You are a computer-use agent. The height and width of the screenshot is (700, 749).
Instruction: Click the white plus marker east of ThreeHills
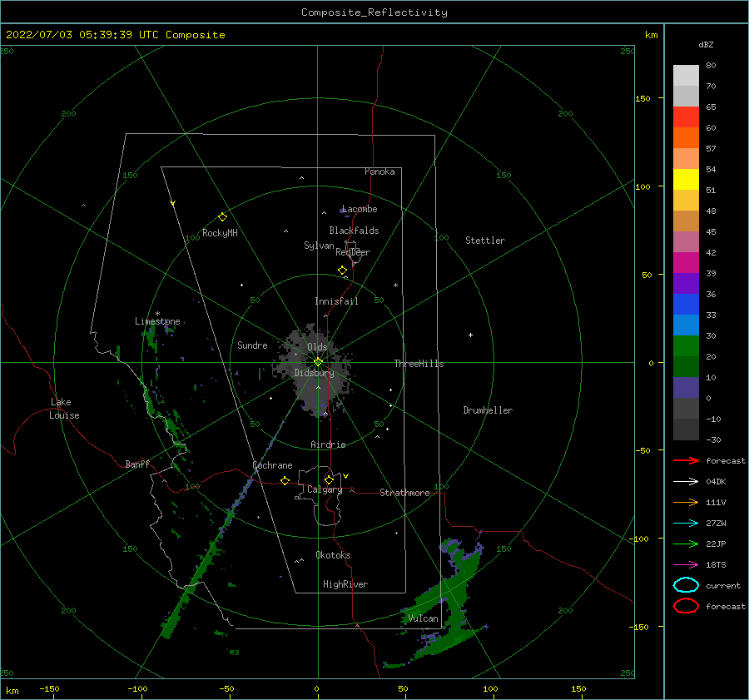coord(470,335)
